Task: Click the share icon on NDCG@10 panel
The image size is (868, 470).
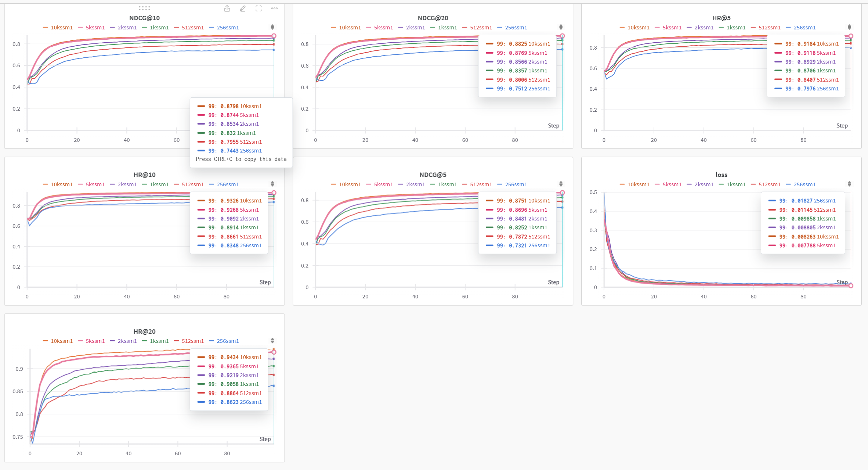Action: pyautogui.click(x=227, y=8)
